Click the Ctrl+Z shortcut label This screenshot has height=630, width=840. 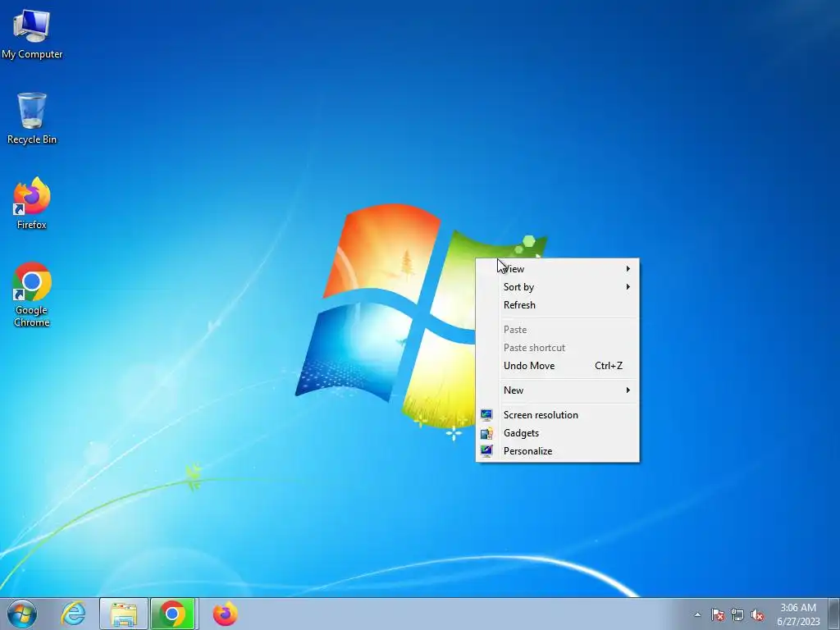609,366
